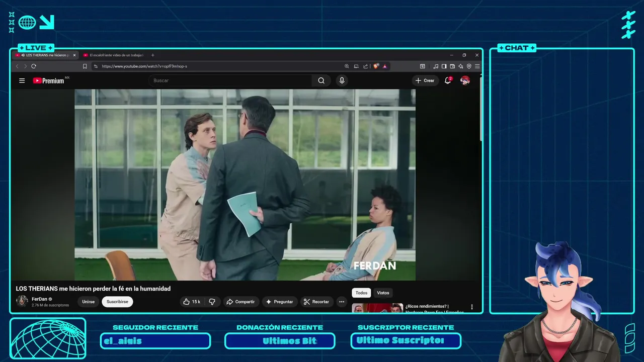Click the search magnifier button
Image resolution: width=644 pixels, height=362 pixels.
point(321,80)
